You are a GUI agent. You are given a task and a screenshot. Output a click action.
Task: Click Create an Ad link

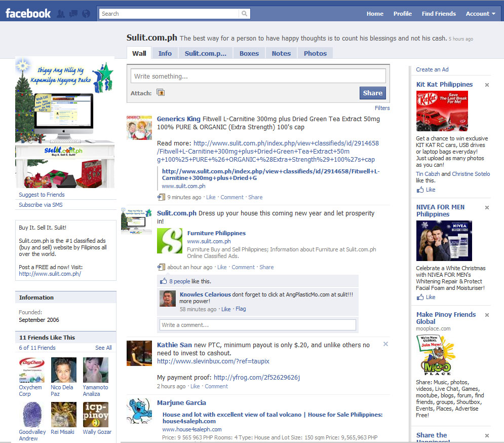(432, 69)
